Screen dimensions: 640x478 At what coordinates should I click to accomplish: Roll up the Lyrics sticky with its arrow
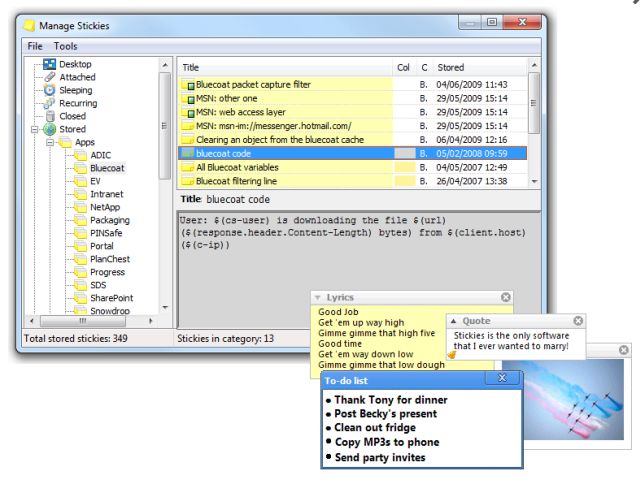click(x=318, y=298)
